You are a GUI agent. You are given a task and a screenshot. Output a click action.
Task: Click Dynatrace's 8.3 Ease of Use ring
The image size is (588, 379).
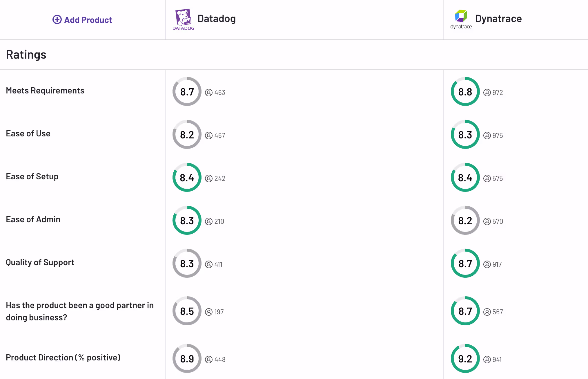[465, 135]
